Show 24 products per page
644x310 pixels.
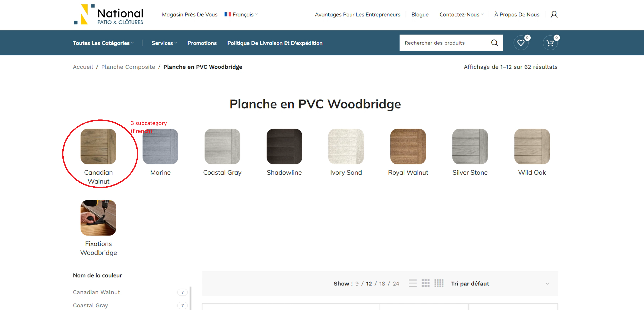pyautogui.click(x=396, y=284)
